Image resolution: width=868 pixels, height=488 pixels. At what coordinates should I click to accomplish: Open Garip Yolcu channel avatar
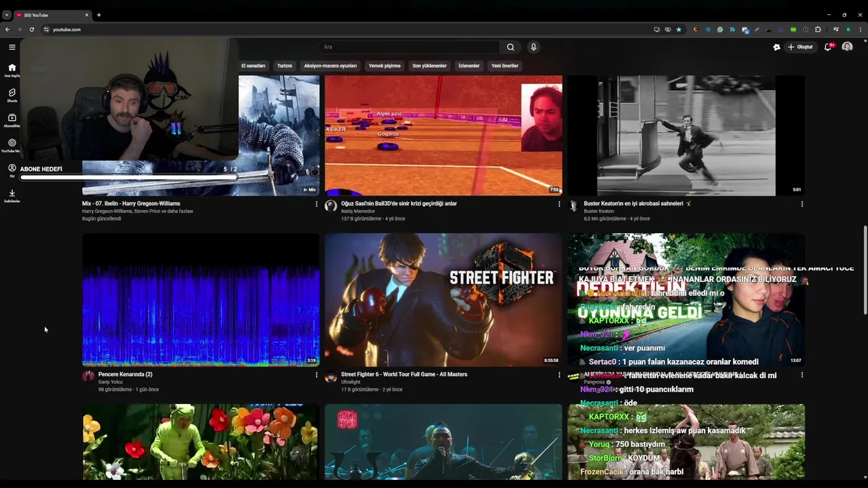pos(88,376)
